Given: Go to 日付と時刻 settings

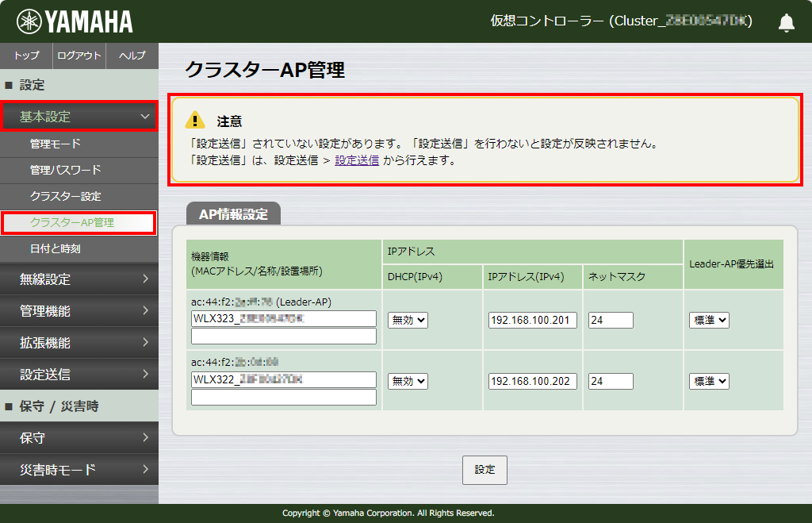Looking at the screenshot, I should tap(56, 248).
